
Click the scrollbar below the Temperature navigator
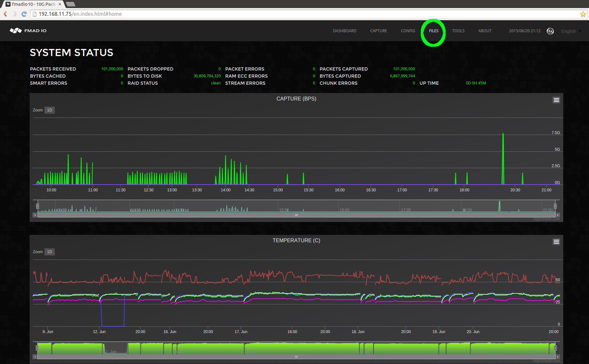296,357
